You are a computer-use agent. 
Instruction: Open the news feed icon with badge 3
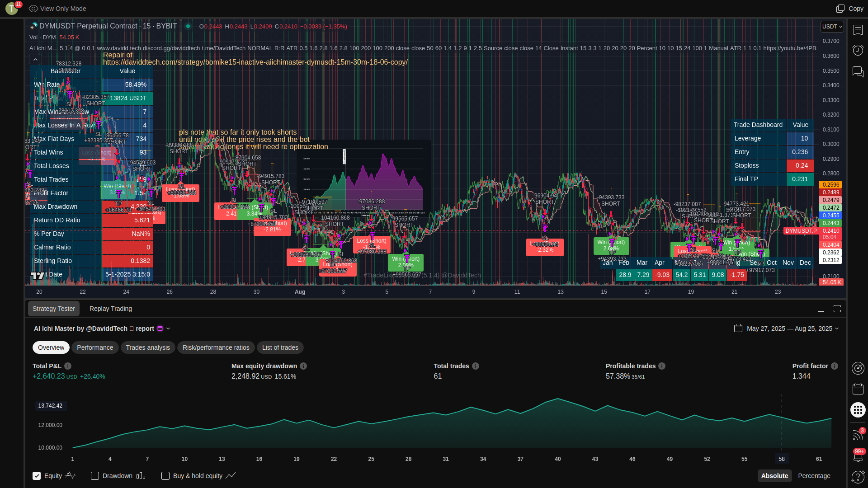858,434
